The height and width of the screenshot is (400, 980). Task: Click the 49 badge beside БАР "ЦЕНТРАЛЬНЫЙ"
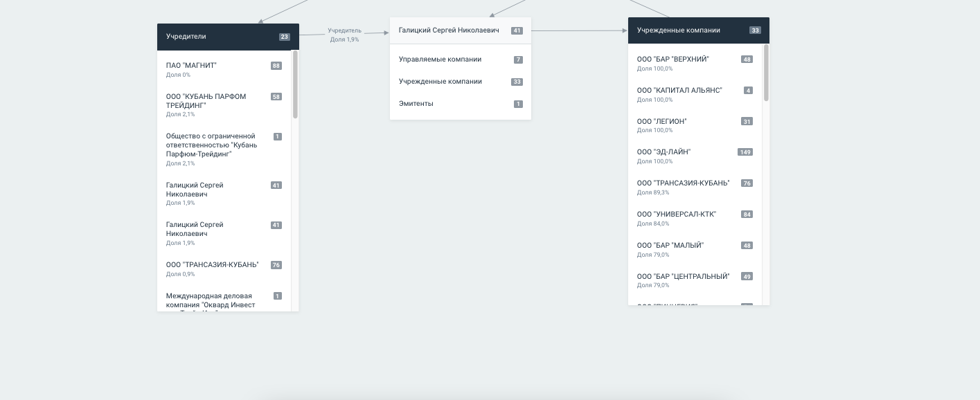tap(747, 277)
